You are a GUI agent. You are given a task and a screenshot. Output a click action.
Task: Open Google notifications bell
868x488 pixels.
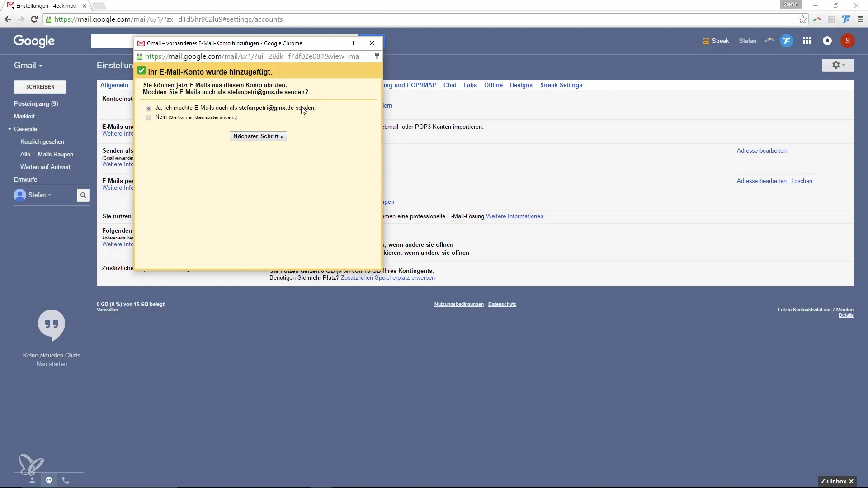click(x=827, y=41)
